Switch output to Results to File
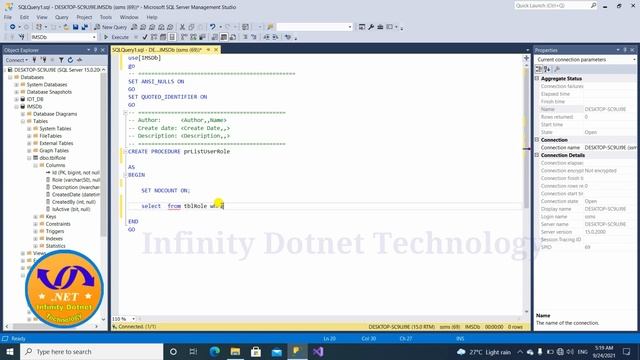 (233, 37)
